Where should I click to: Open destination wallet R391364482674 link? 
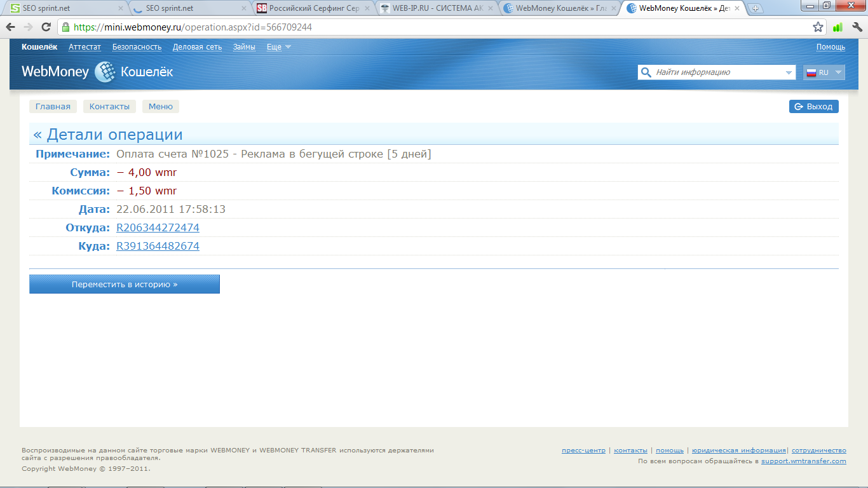158,246
